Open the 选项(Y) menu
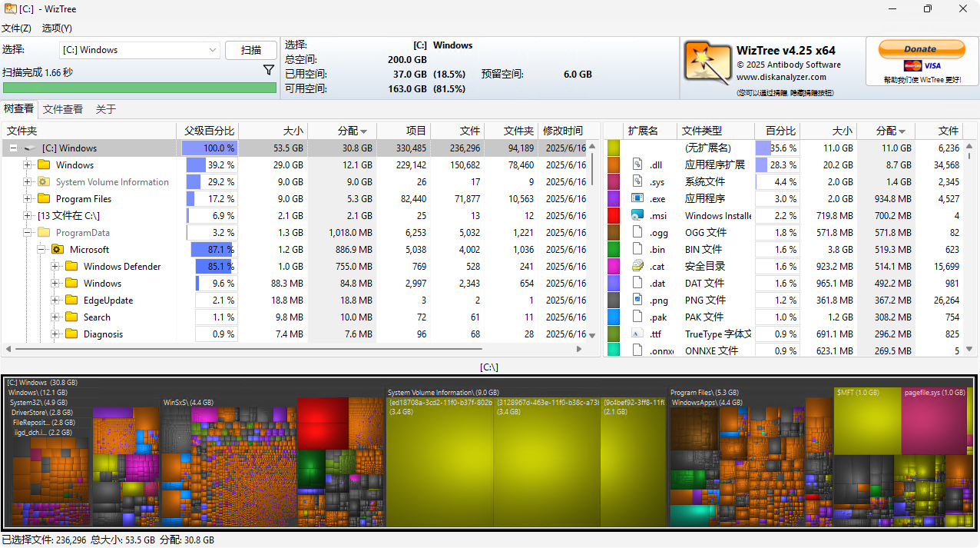Viewport: 980px width, 548px height. pos(57,28)
